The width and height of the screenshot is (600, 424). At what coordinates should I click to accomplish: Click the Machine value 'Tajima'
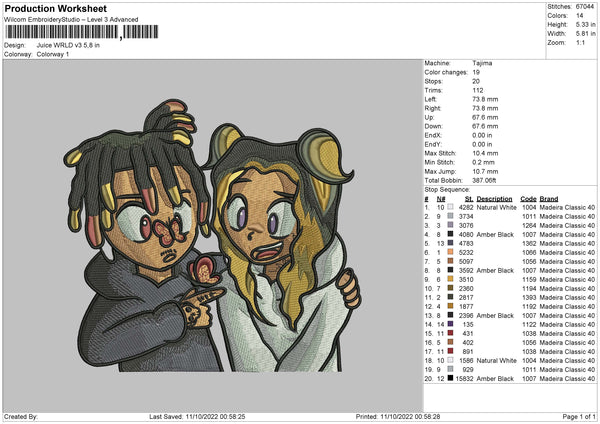pos(482,63)
